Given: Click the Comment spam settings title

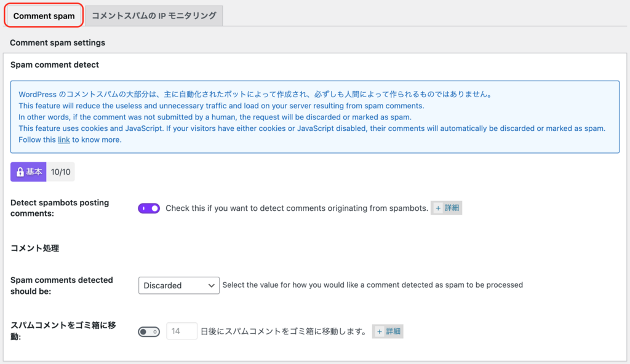Looking at the screenshot, I should tap(57, 42).
